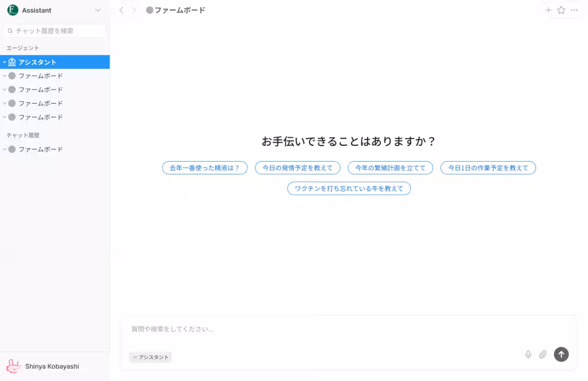This screenshot has height=381, width=588.
Task: Click the microphone icon for voice input
Action: tap(528, 354)
